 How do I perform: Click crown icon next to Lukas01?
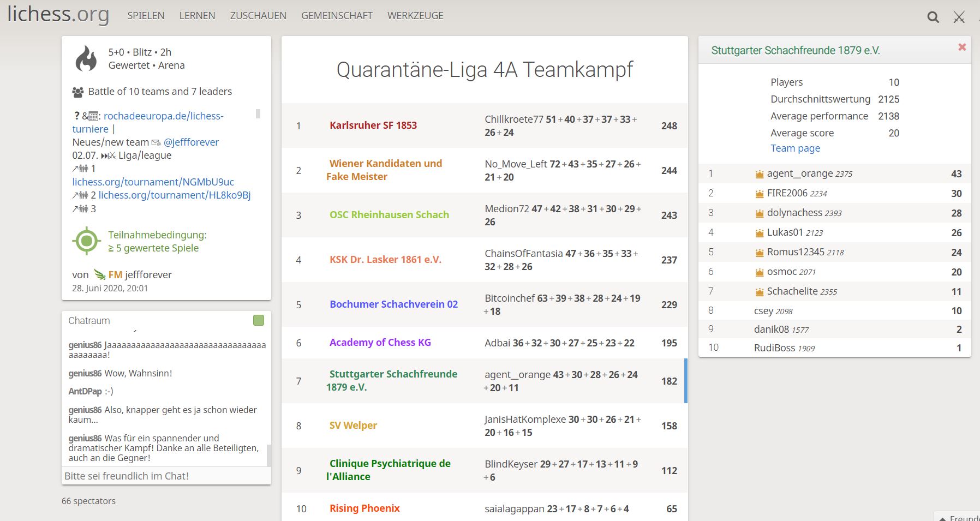[760, 233]
